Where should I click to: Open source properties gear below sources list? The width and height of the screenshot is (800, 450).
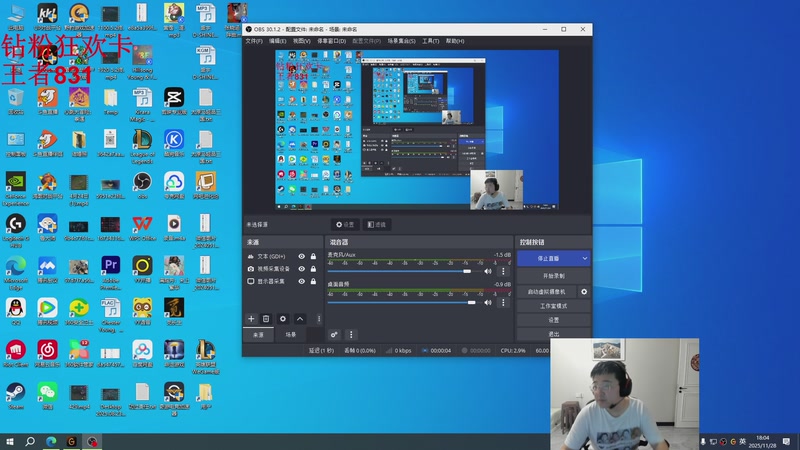click(283, 319)
